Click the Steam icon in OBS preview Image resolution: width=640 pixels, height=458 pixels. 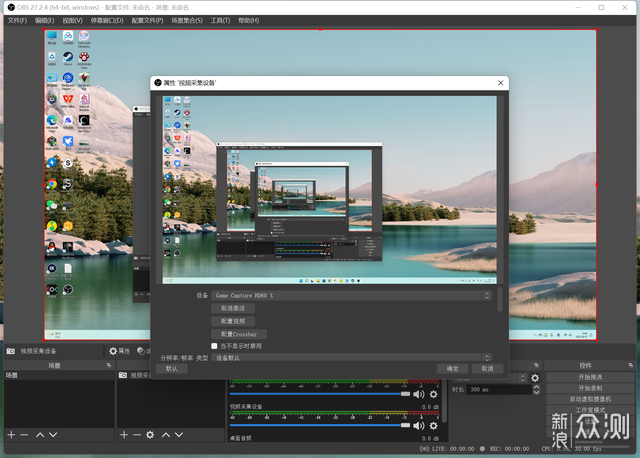click(68, 56)
